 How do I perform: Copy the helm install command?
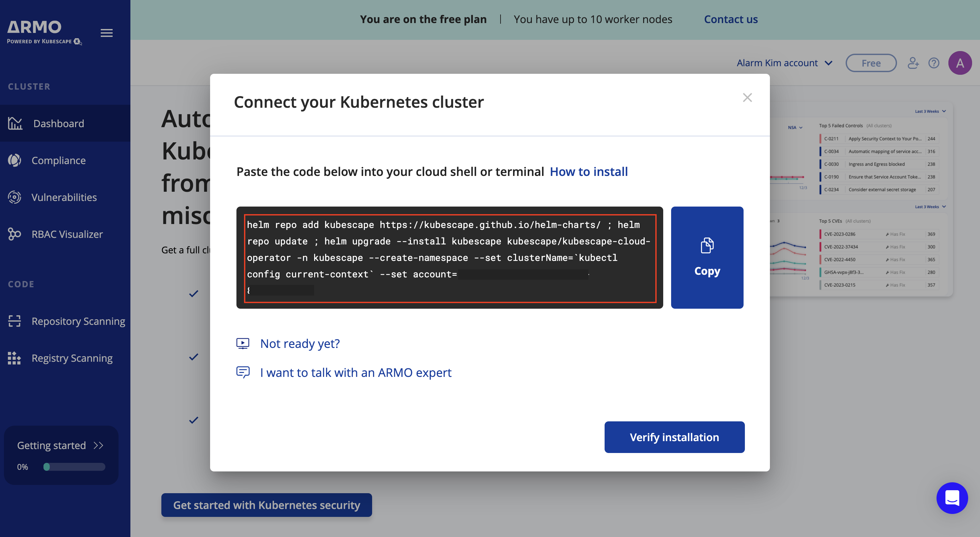click(x=707, y=258)
